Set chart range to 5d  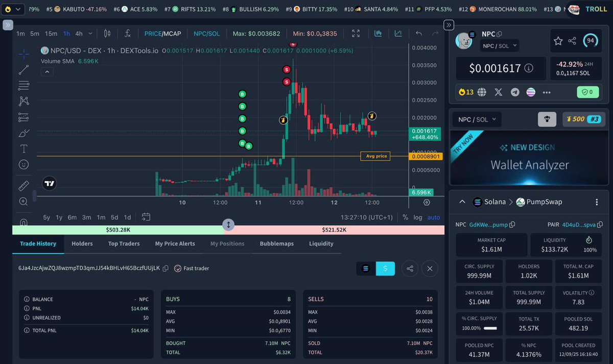point(114,217)
